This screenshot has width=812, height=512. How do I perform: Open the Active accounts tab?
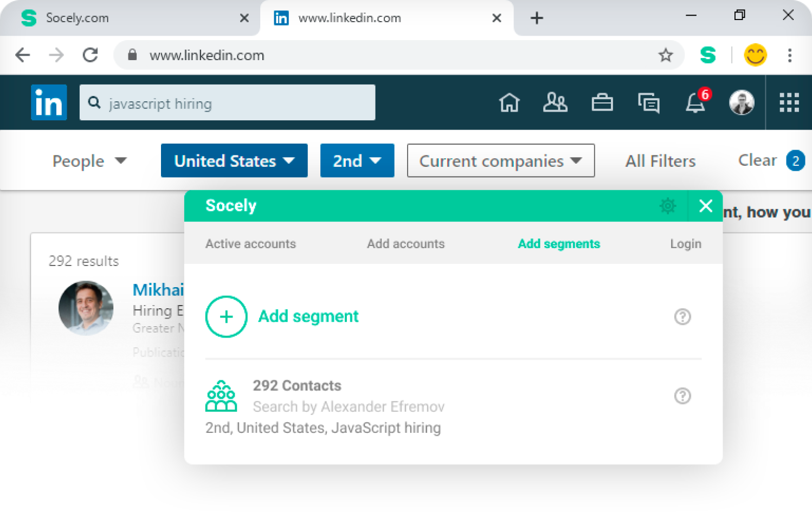click(x=250, y=244)
